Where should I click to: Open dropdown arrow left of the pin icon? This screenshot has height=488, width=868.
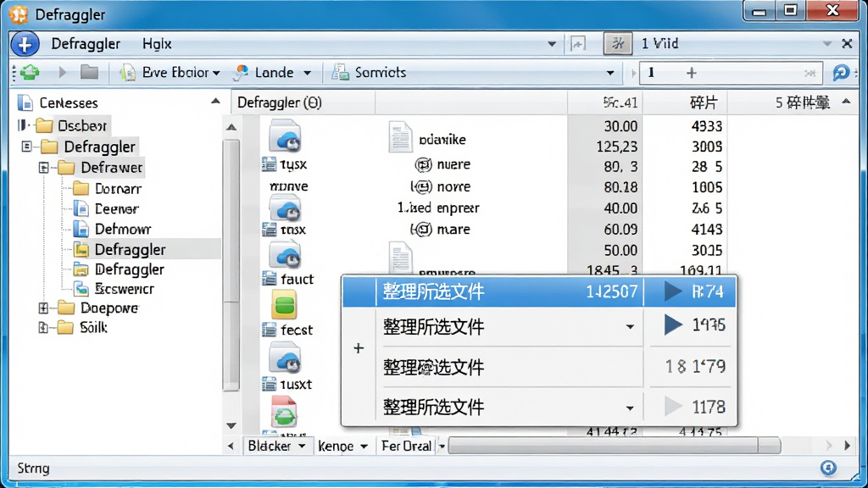pyautogui.click(x=552, y=44)
